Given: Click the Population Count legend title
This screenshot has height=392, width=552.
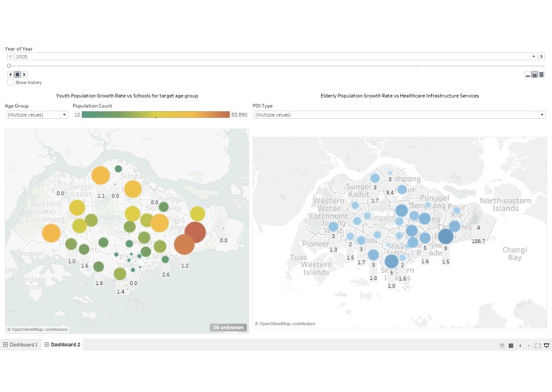Looking at the screenshot, I should pyautogui.click(x=92, y=106).
